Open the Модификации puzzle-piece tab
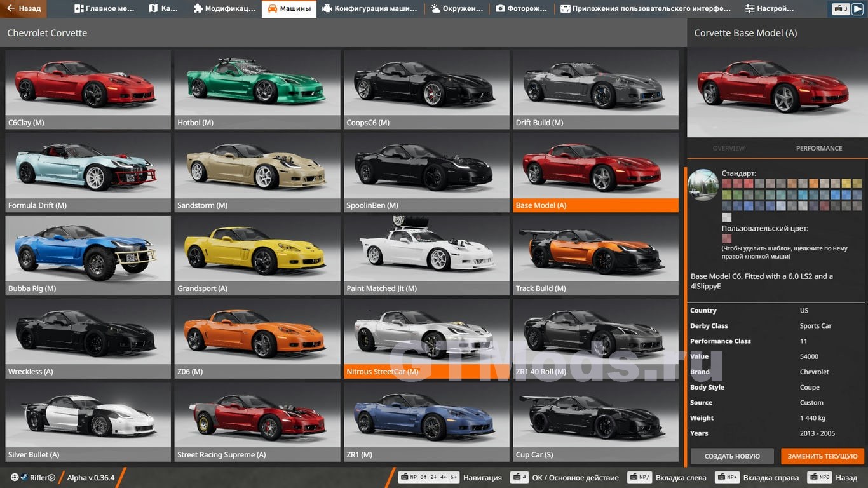Image resolution: width=868 pixels, height=488 pixels. (224, 9)
